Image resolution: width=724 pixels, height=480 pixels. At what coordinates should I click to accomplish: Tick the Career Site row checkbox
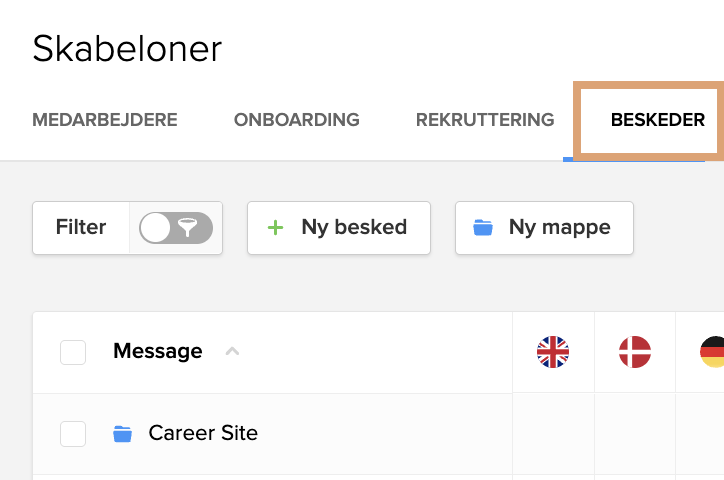[x=73, y=434]
